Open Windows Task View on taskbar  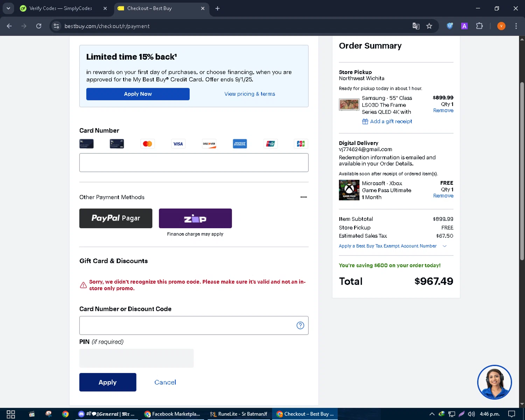pos(11,414)
